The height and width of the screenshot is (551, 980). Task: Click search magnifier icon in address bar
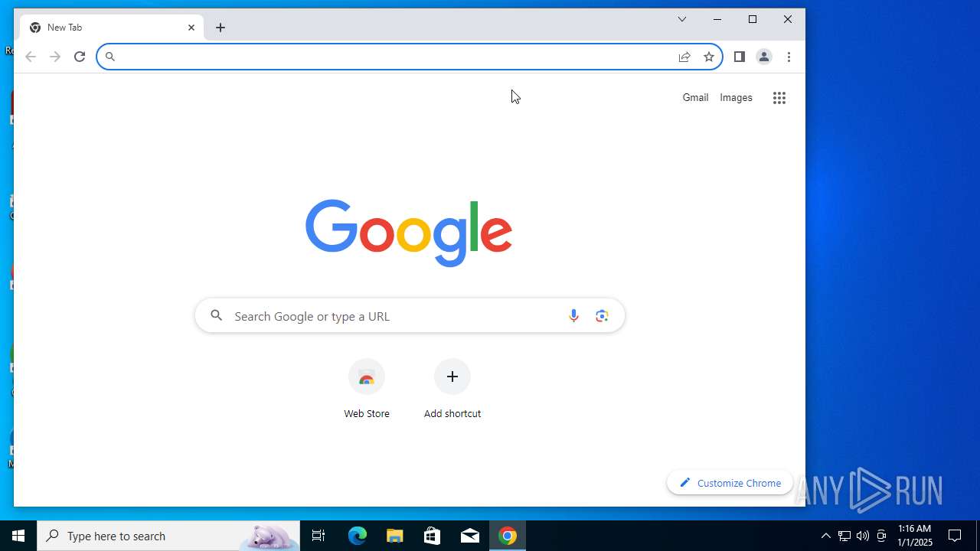[x=109, y=57]
